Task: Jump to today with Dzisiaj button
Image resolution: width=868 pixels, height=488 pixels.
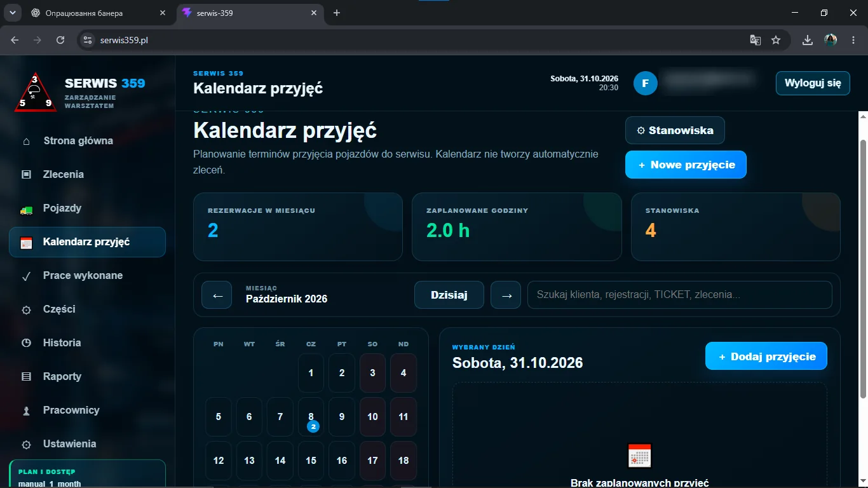Action: click(x=449, y=295)
